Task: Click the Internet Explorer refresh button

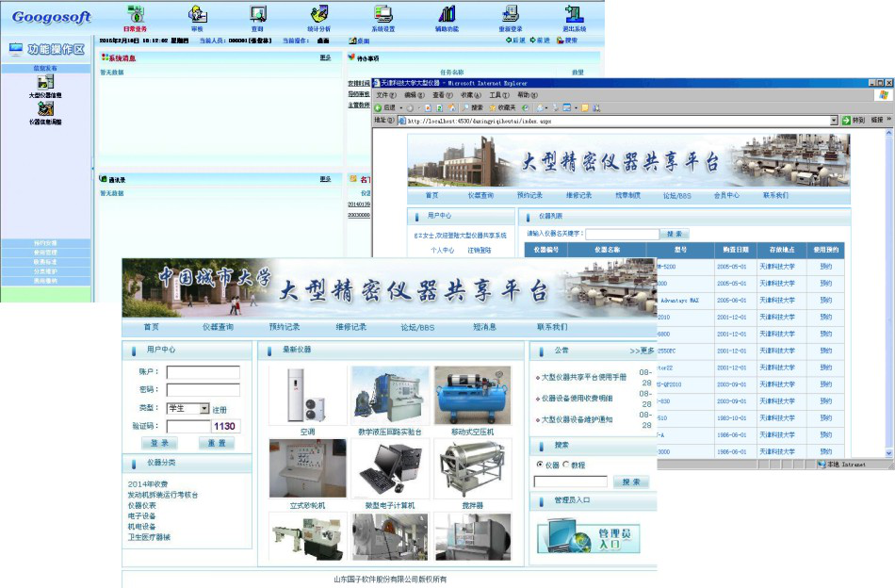Action: pyautogui.click(x=439, y=107)
